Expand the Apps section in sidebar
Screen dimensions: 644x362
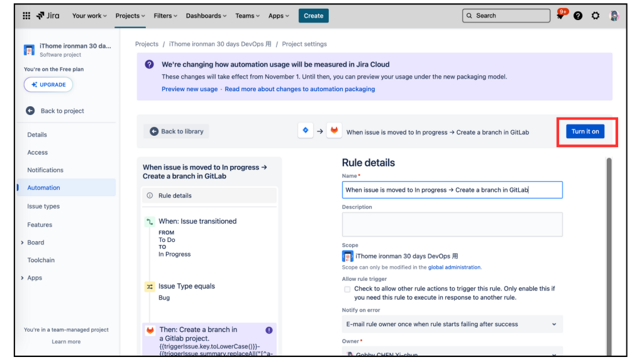click(x=22, y=278)
